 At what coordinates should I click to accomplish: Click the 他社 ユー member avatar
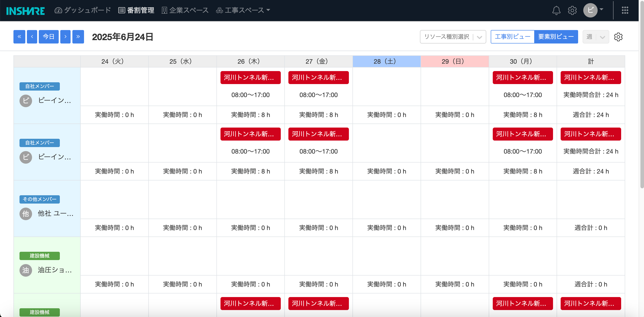(x=26, y=214)
